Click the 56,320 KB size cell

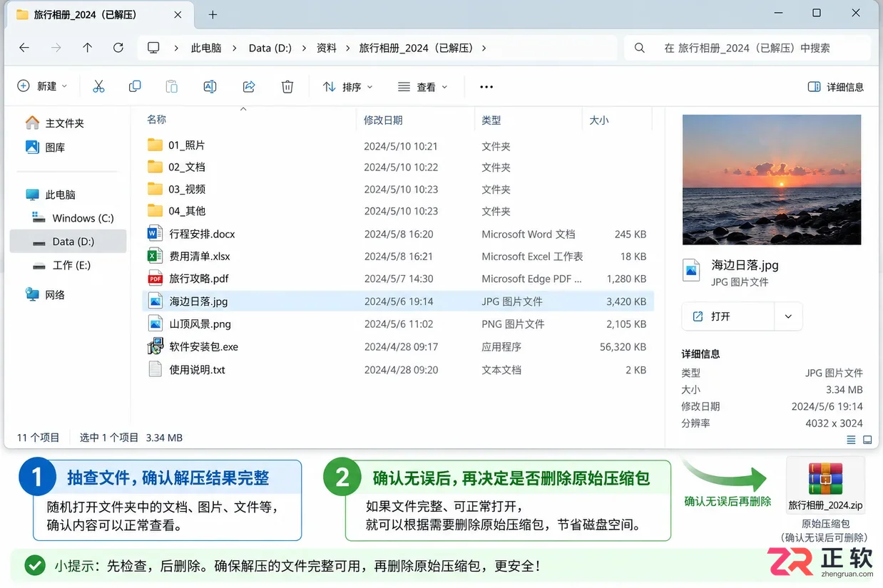[623, 347]
